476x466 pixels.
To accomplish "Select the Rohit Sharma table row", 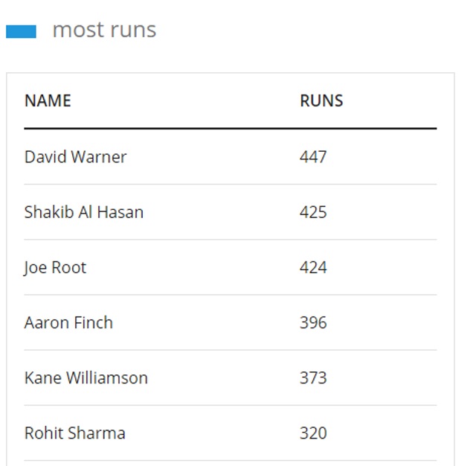I will [231, 433].
